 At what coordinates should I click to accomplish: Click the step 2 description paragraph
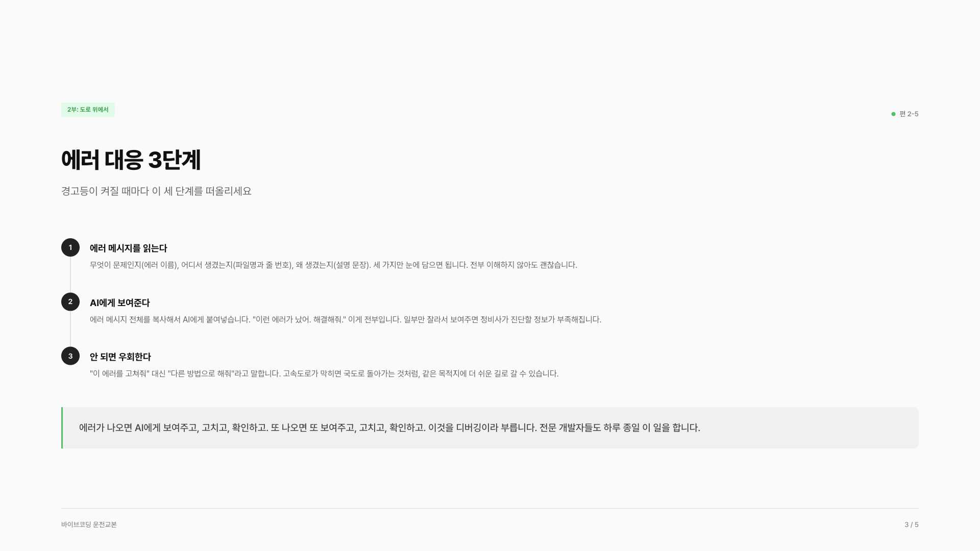pos(346,320)
